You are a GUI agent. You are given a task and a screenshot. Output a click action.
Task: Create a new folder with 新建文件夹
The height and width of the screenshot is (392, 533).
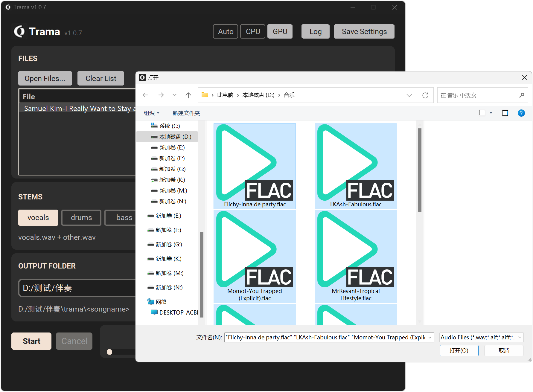[186, 113]
